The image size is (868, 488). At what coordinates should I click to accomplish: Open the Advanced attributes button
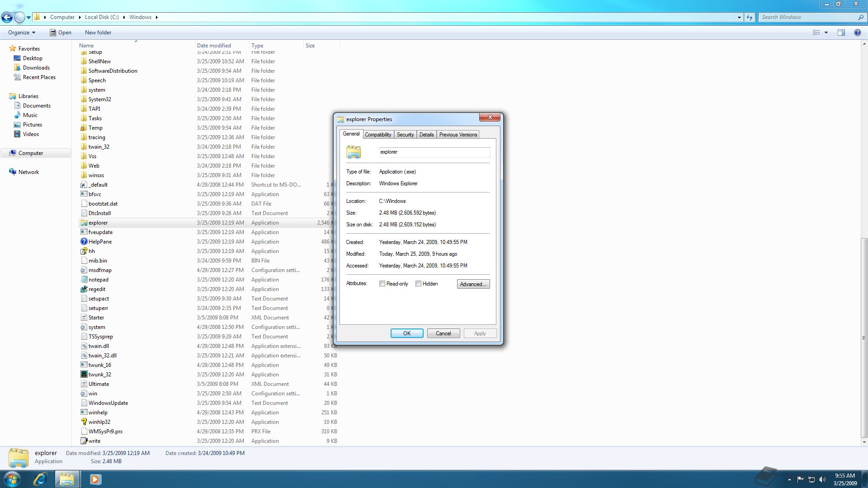(x=473, y=284)
